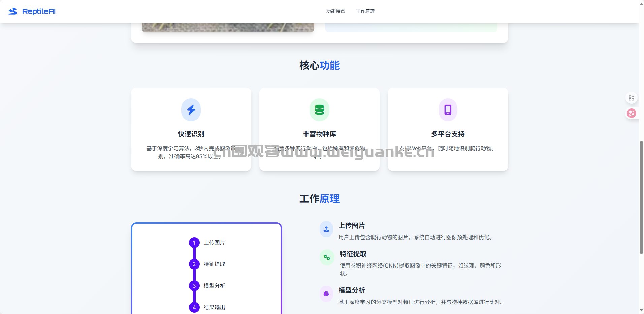Viewport: 644px width, 314px height.
Task: Click the pink translate floating side button
Action: 631,113
